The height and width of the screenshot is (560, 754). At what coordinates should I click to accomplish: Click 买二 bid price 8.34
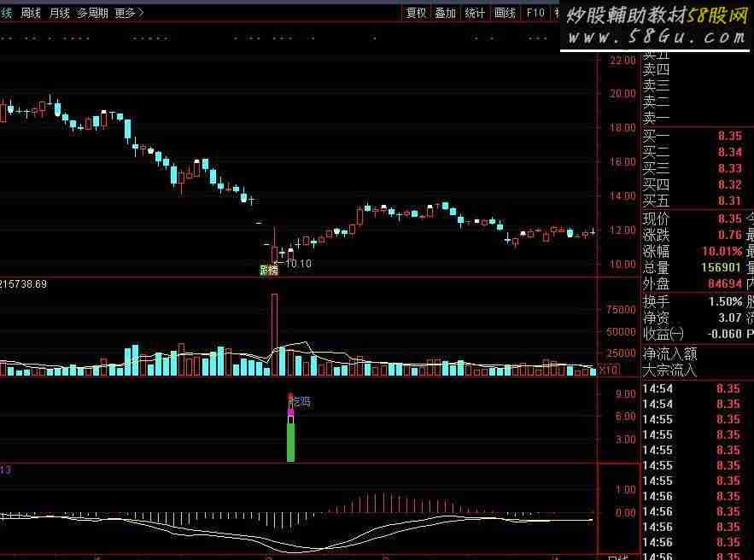click(730, 152)
